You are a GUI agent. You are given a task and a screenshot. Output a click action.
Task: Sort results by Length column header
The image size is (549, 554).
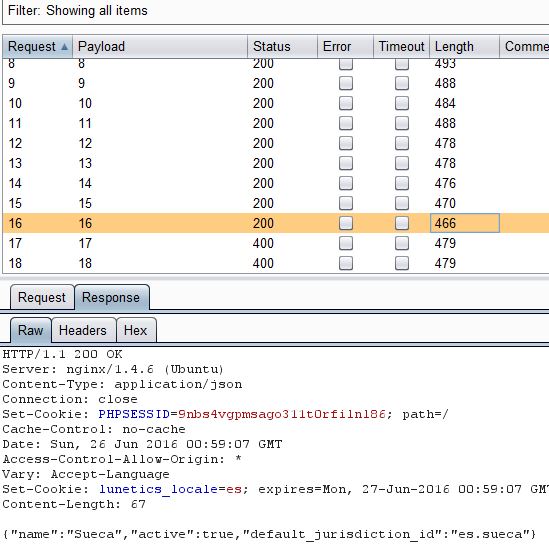tap(464, 47)
